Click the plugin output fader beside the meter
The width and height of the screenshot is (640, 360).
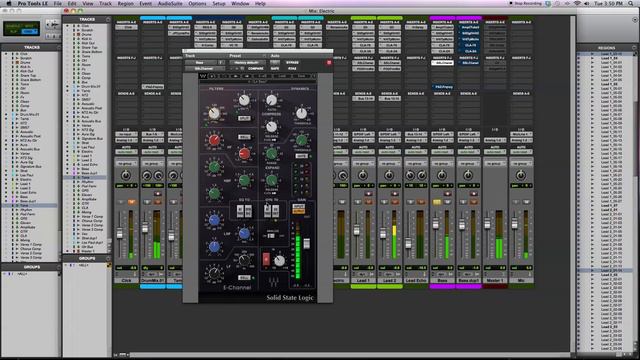(307, 243)
